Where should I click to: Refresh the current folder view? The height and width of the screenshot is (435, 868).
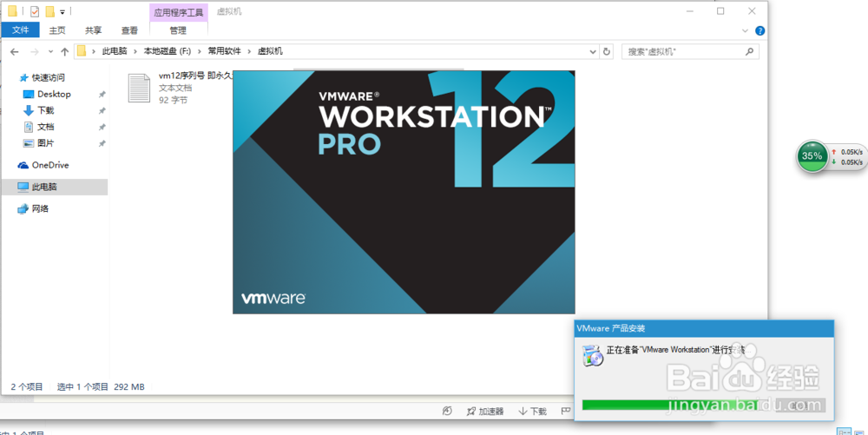tap(607, 51)
